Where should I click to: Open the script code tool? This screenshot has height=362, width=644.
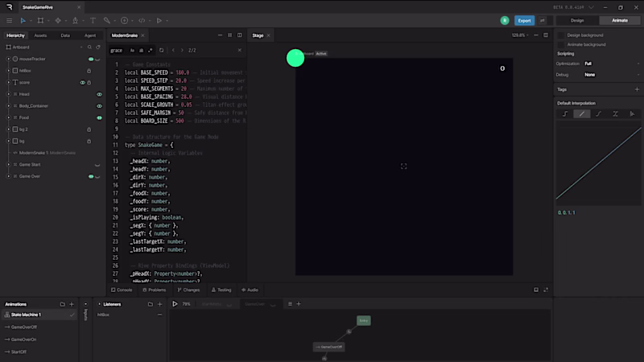(142, 21)
